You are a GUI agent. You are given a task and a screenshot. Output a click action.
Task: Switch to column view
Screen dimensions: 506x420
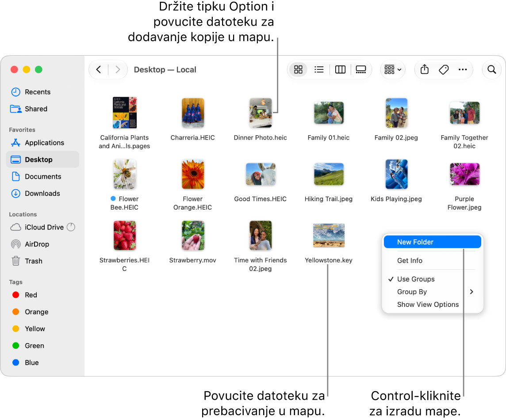click(x=340, y=69)
